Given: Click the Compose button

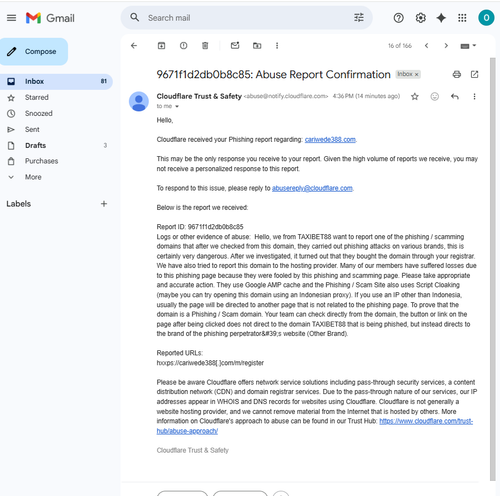Looking at the screenshot, I should pyautogui.click(x=34, y=52).
